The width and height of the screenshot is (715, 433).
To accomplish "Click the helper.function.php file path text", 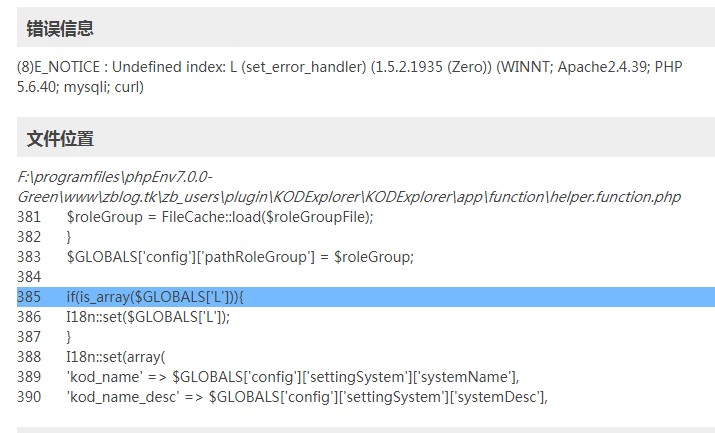I will [x=349, y=187].
